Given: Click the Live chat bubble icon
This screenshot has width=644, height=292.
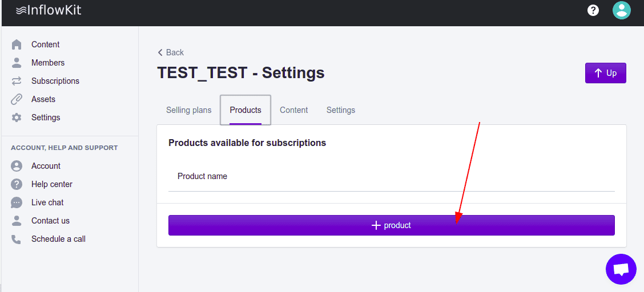Looking at the screenshot, I should 17,202.
